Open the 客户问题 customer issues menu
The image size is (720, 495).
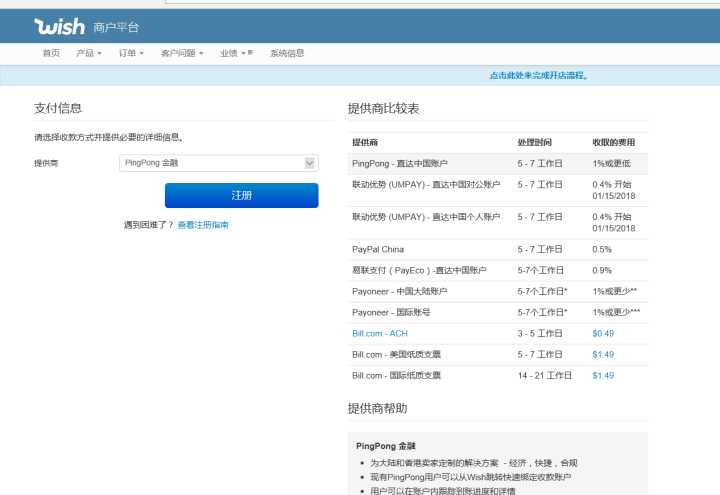tap(181, 53)
